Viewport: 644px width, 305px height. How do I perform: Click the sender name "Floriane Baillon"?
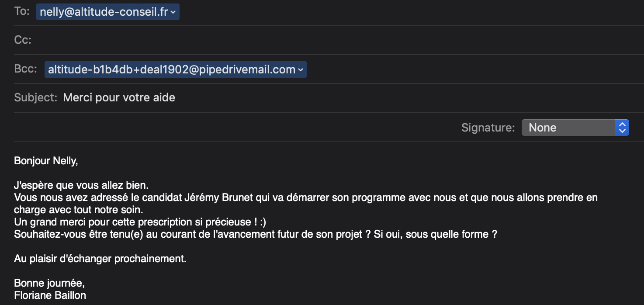tap(50, 295)
